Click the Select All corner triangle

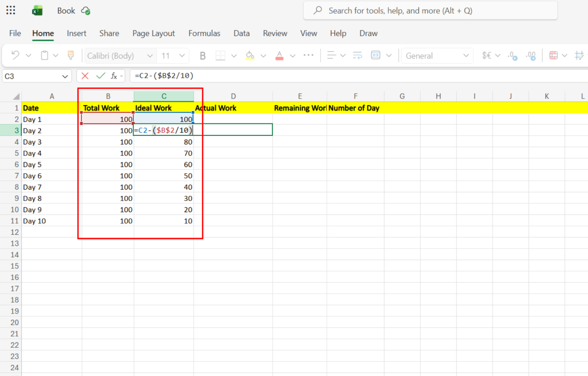click(16, 96)
